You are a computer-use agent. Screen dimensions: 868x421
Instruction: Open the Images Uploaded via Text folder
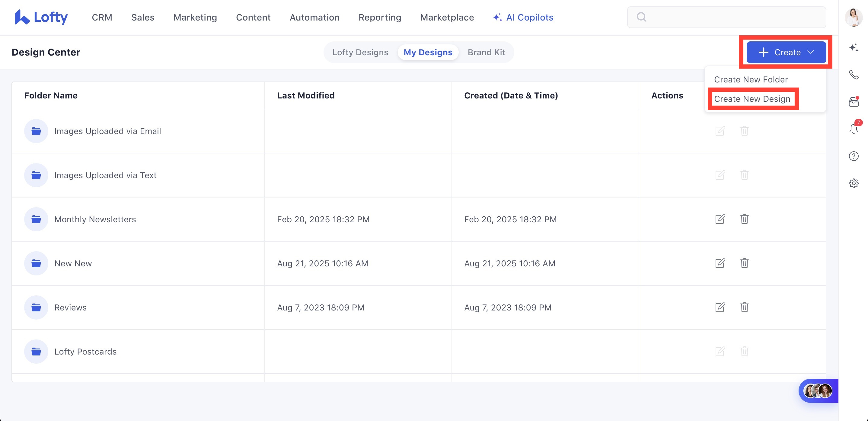click(x=105, y=175)
